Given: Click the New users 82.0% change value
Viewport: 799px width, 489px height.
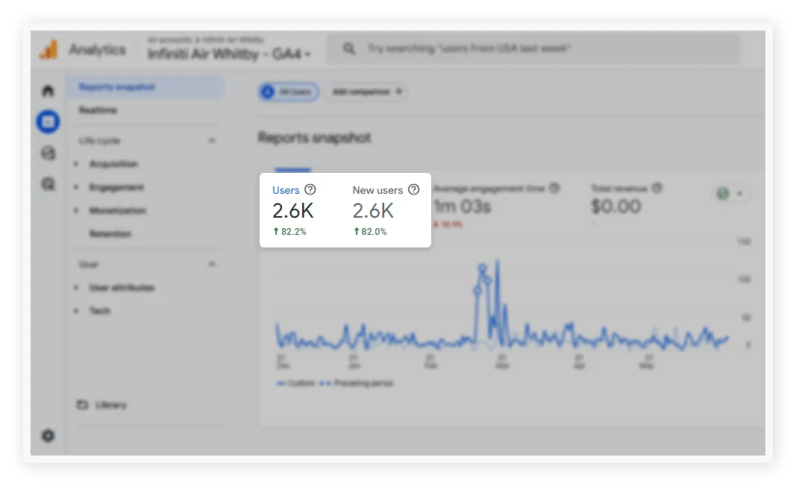Looking at the screenshot, I should (370, 232).
